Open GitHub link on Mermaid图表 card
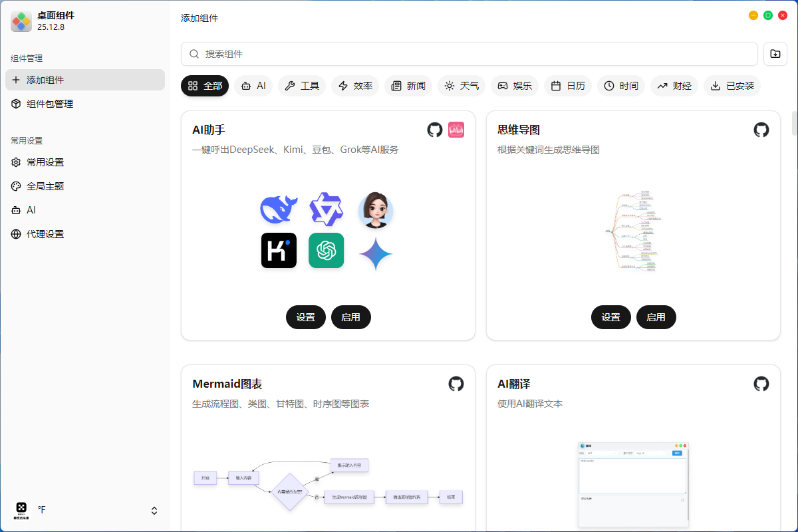 456,384
